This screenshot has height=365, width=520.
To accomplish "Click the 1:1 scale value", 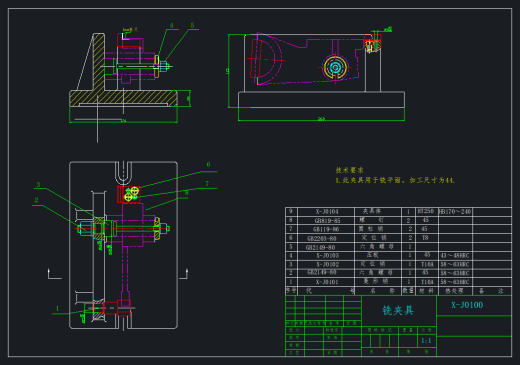I will [x=426, y=341].
